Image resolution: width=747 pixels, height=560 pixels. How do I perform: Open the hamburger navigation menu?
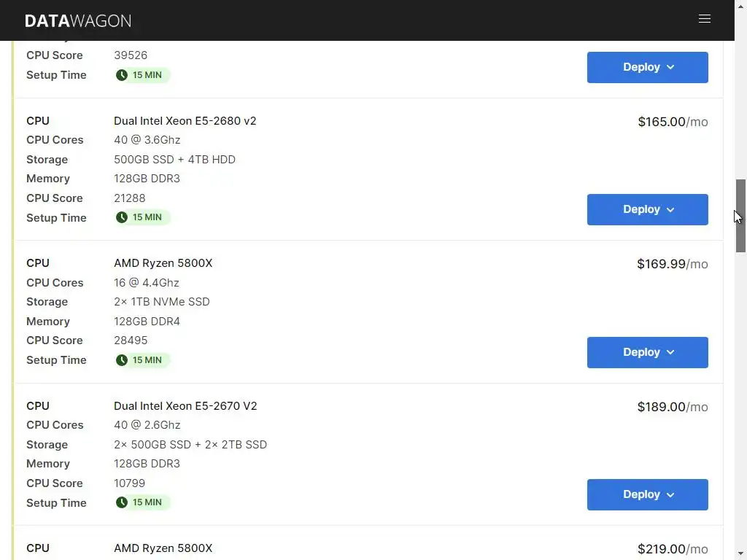tap(704, 19)
